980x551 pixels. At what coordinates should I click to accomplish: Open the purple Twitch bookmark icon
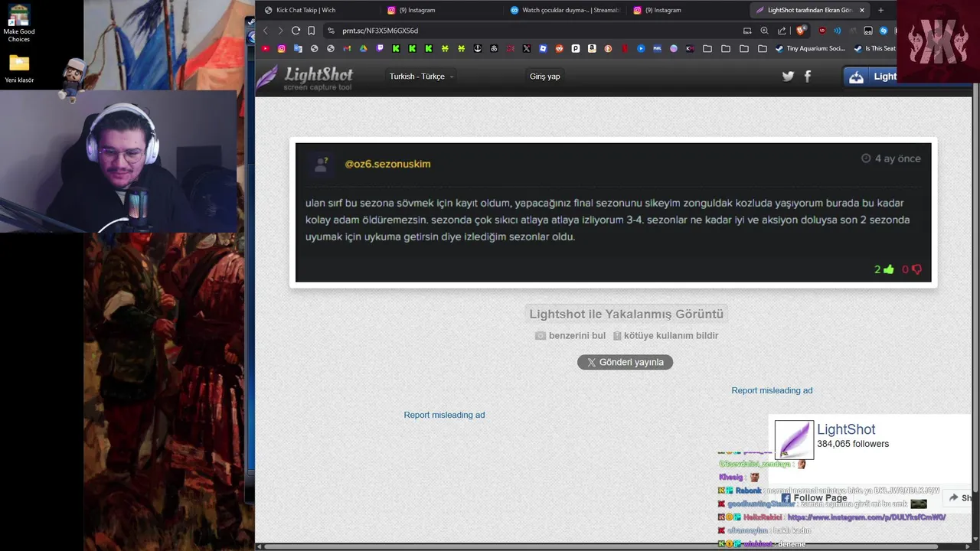coord(381,48)
